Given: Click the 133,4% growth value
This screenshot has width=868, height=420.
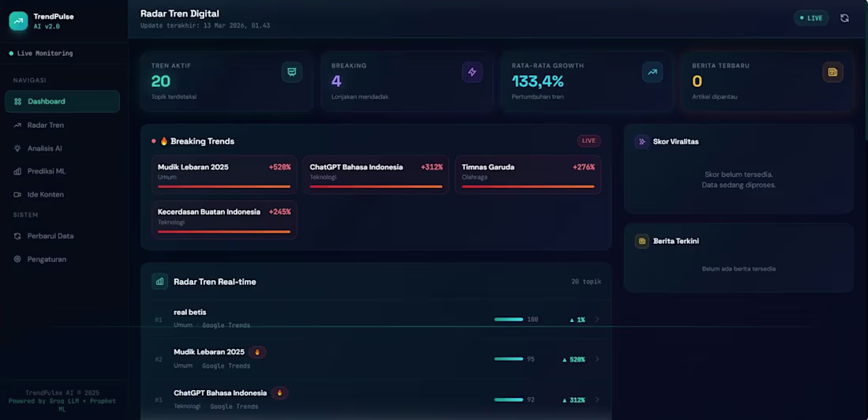Looking at the screenshot, I should pos(537,81).
